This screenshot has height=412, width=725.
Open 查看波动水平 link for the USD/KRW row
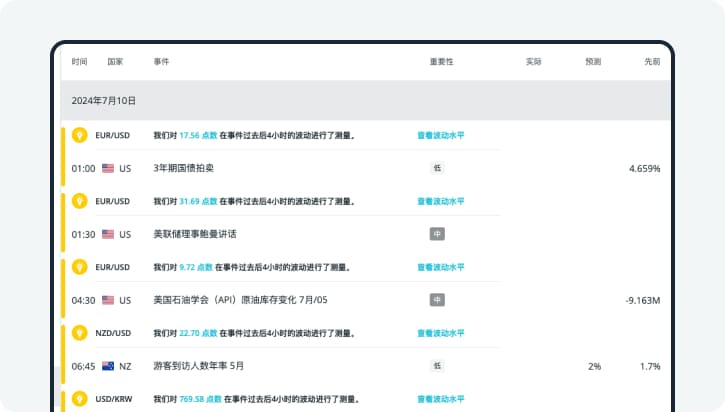(440, 398)
